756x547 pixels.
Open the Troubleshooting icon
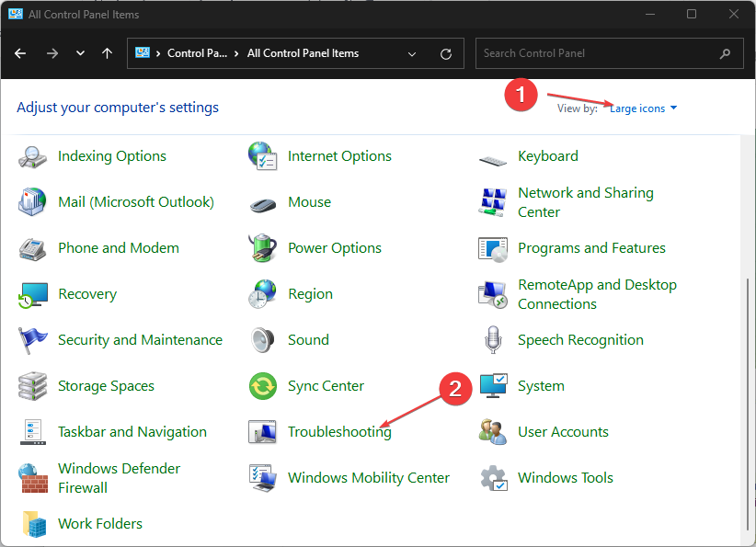click(x=263, y=432)
